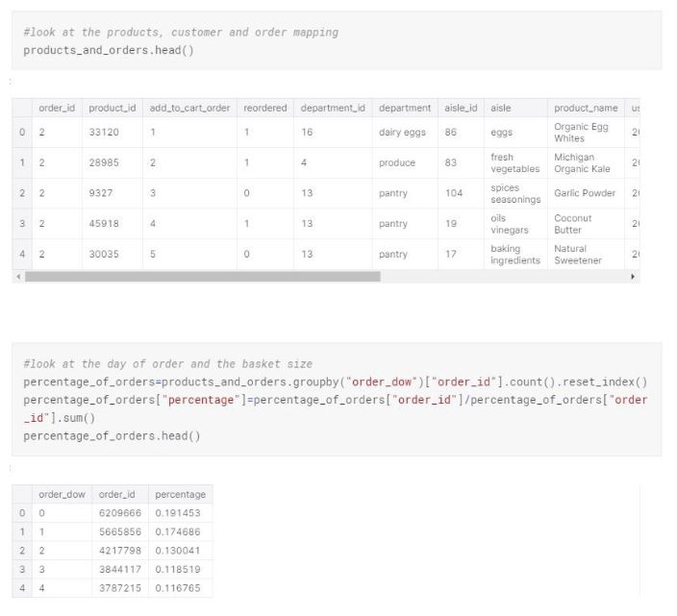Select the aisle_id column header
Screen dimensions: 677x616
(461, 108)
